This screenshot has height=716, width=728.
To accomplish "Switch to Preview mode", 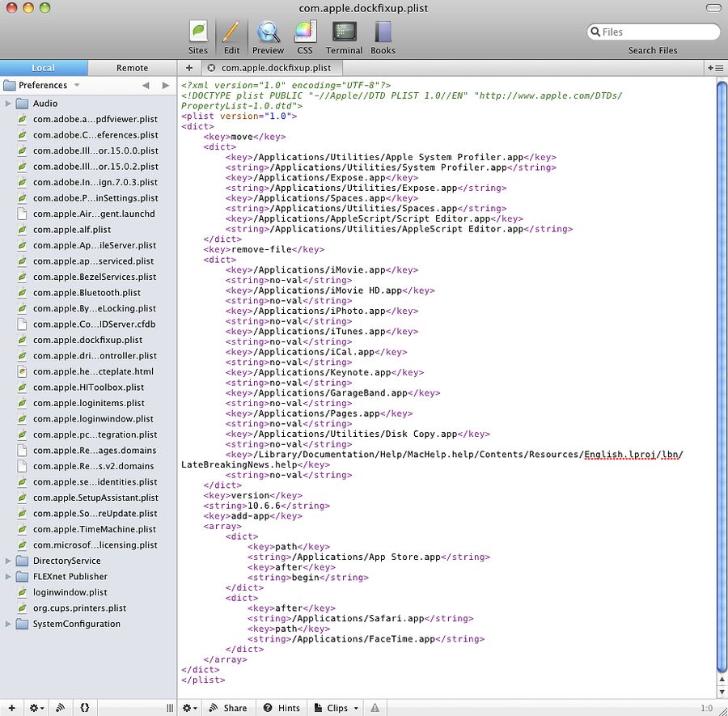I will (268, 37).
